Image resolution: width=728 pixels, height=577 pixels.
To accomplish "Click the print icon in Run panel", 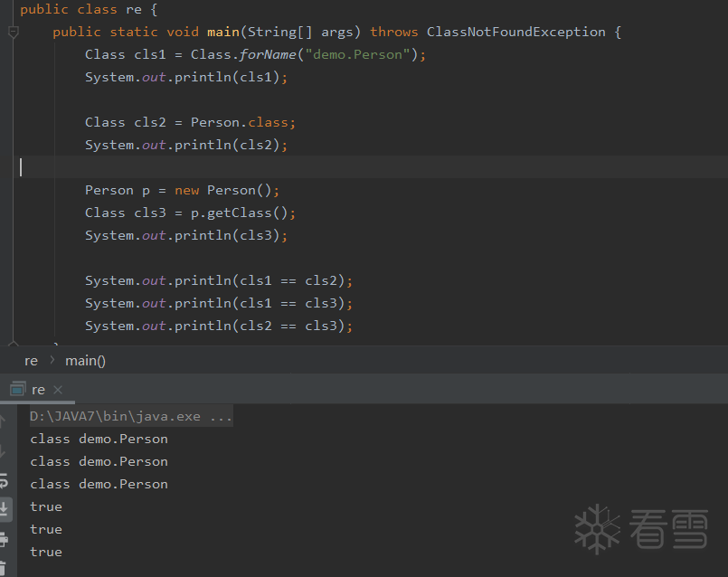I will point(4,539).
